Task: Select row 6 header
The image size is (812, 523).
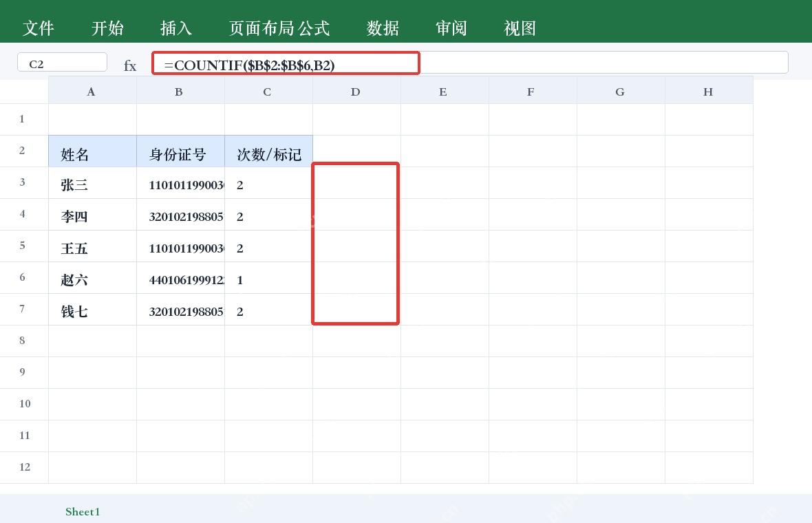Action: [24, 277]
